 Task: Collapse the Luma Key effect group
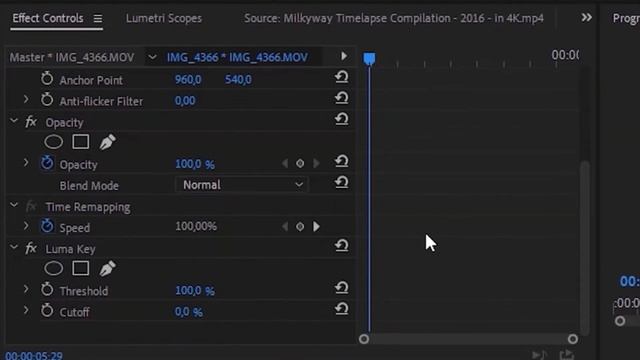14,247
